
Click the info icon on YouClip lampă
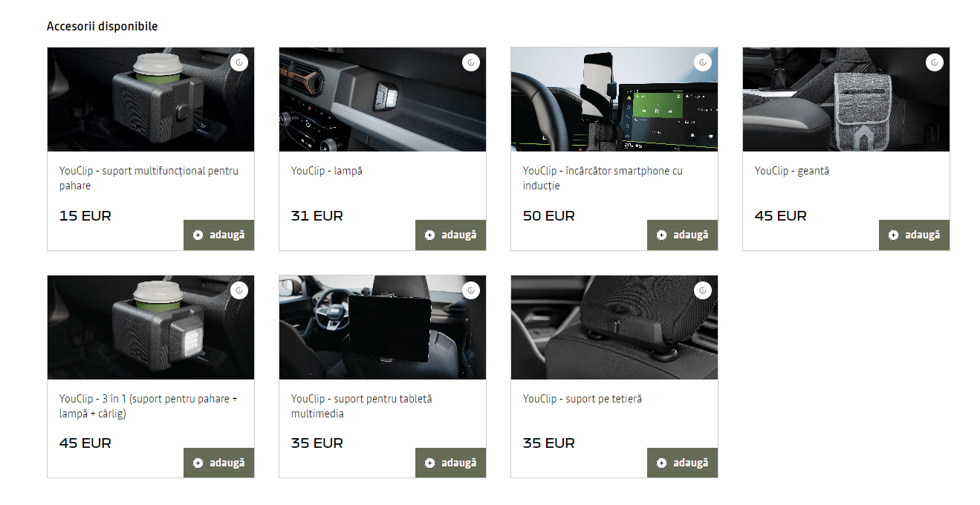pyautogui.click(x=470, y=63)
